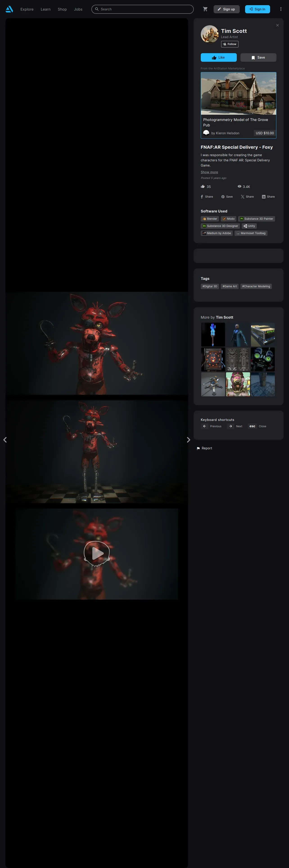Image resolution: width=289 pixels, height=868 pixels.
Task: Open the #Digital 3D tag
Action: [210, 286]
